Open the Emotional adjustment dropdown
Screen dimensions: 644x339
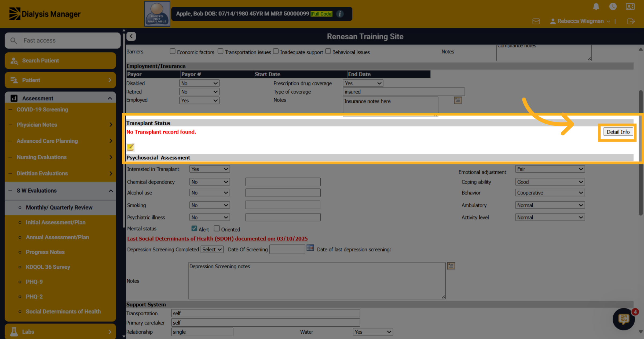[550, 169]
